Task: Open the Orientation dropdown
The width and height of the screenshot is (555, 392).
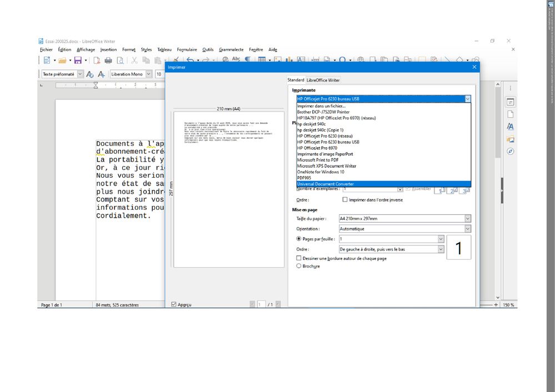Action: pos(468,229)
